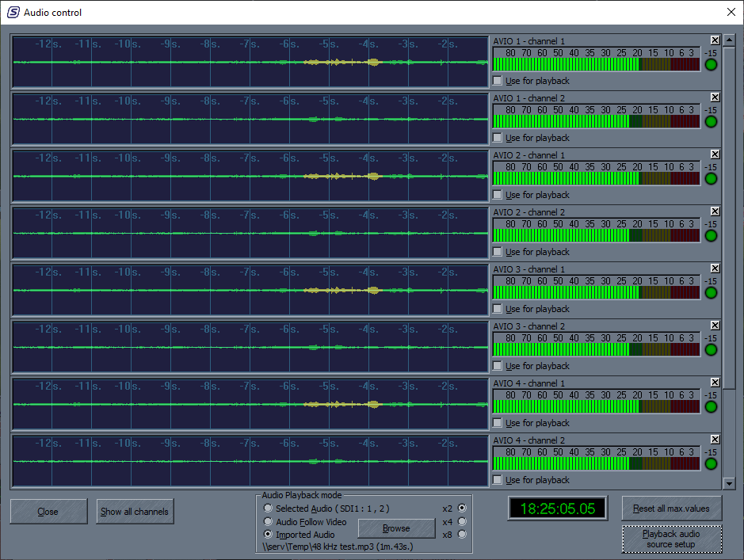Viewport: 744px width, 560px height.
Task: Enable Use for playback on AVIO 1 channel 1
Action: [498, 81]
